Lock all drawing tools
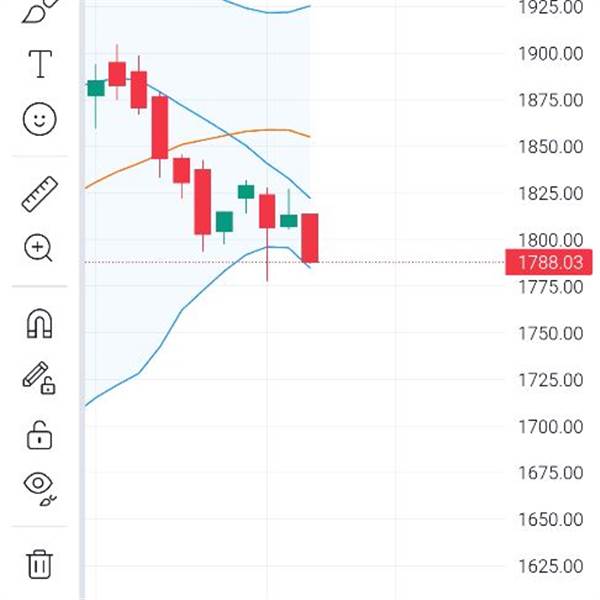This screenshot has height=600, width=600. click(39, 435)
